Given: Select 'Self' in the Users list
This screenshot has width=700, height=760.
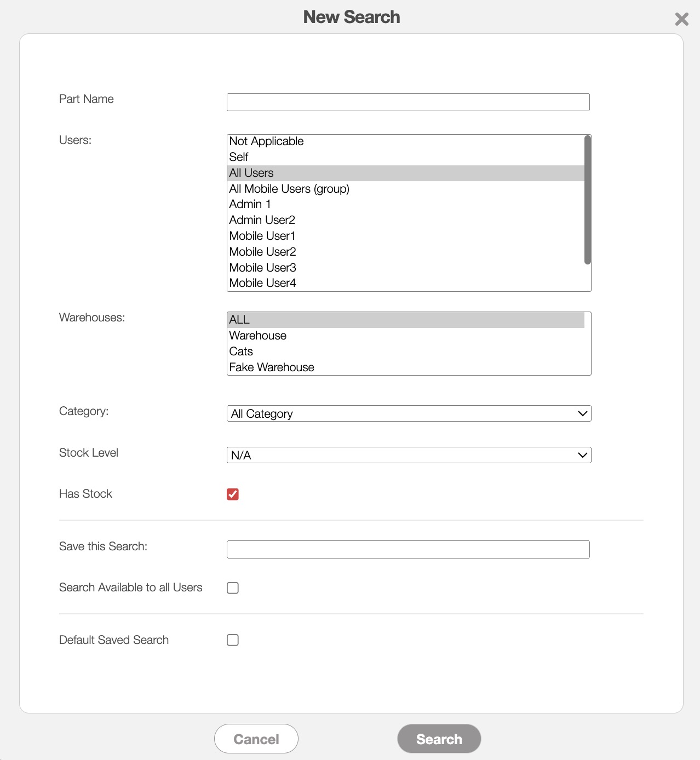Looking at the screenshot, I should coord(239,157).
